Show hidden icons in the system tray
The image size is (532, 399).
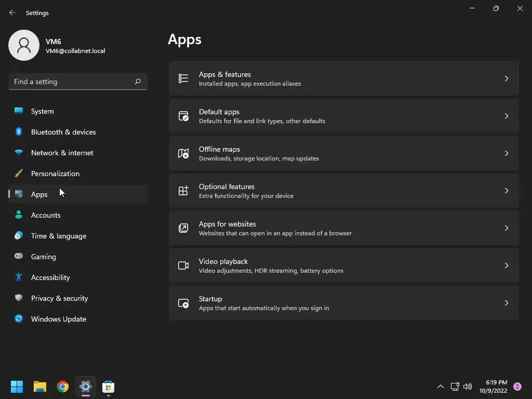440,387
